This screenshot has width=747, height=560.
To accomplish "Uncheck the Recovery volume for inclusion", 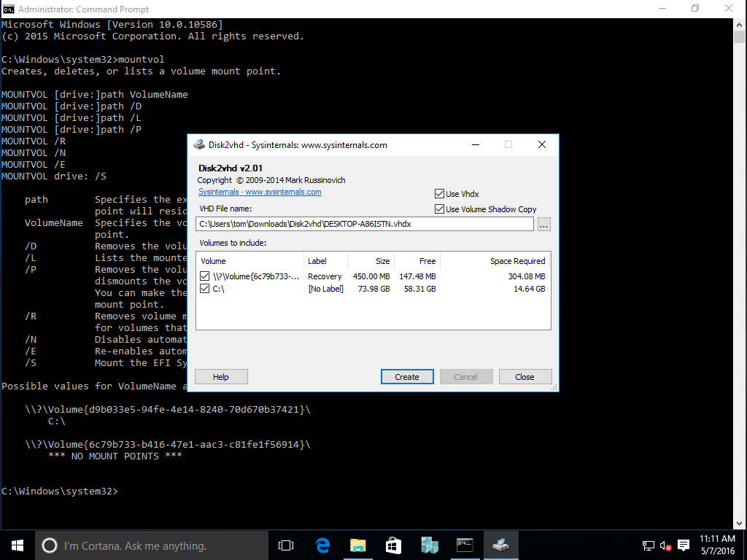I will [x=205, y=276].
